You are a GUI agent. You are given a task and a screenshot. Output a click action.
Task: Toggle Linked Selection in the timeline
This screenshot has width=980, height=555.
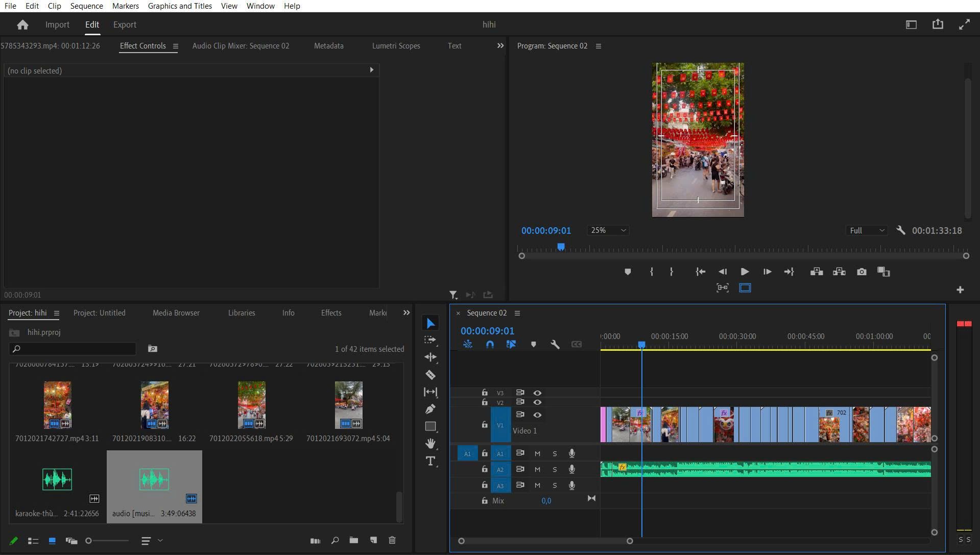pyautogui.click(x=511, y=345)
